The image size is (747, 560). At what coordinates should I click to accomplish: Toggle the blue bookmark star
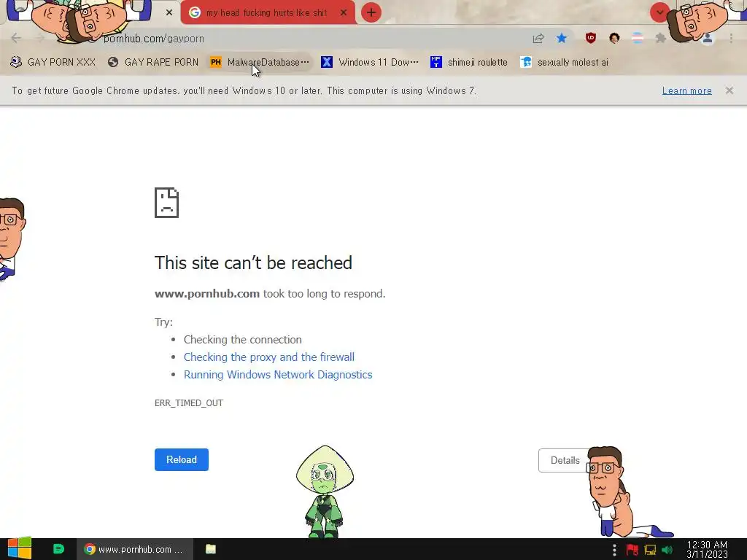[562, 38]
